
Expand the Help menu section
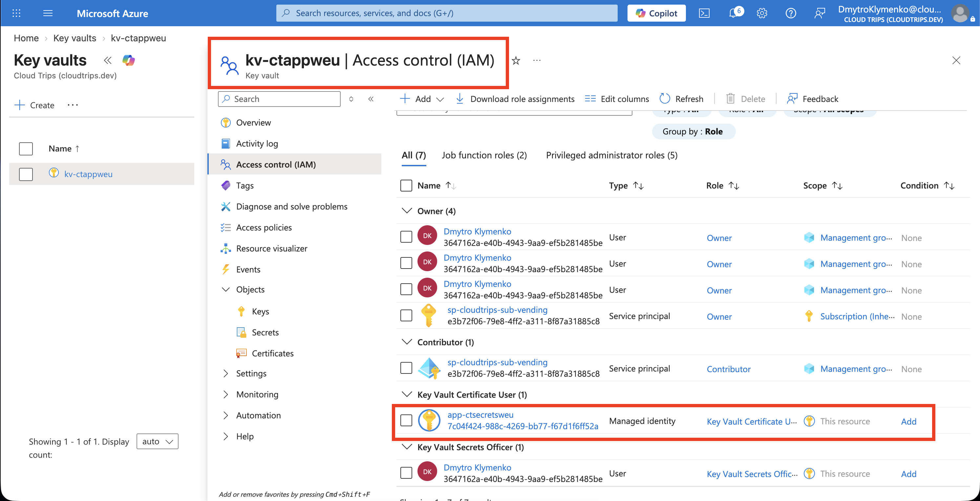coord(225,436)
